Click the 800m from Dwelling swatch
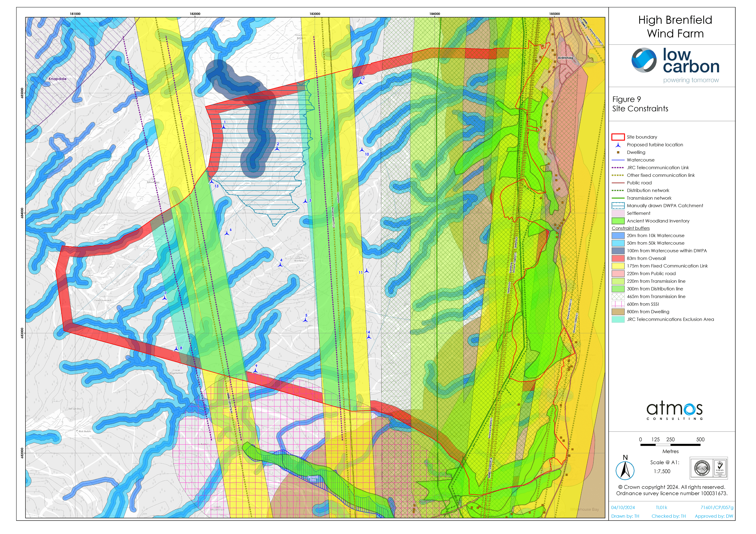Screen dimensions: 756x534 [618, 312]
